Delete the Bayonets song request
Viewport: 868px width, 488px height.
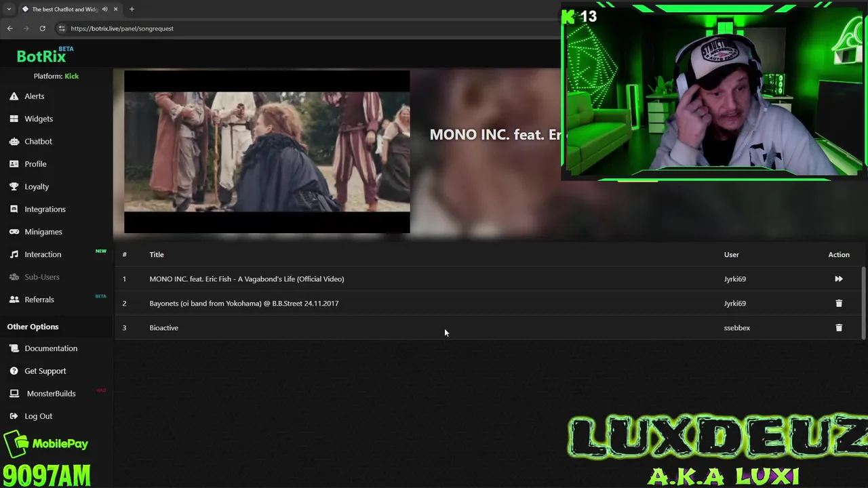point(839,303)
